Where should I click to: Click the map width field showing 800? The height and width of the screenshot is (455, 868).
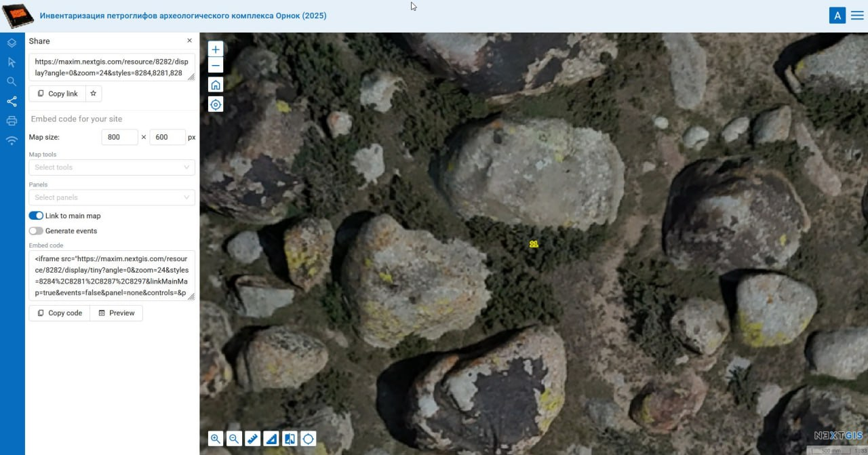120,137
